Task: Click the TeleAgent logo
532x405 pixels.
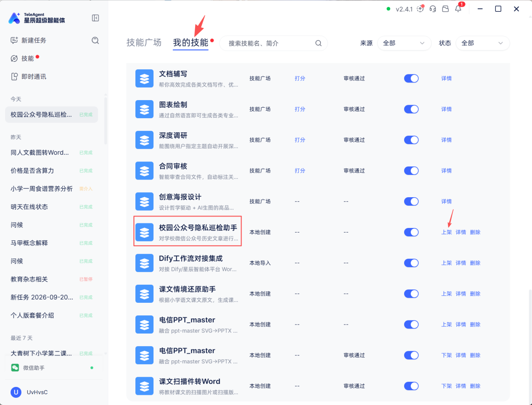Action: 15,18
